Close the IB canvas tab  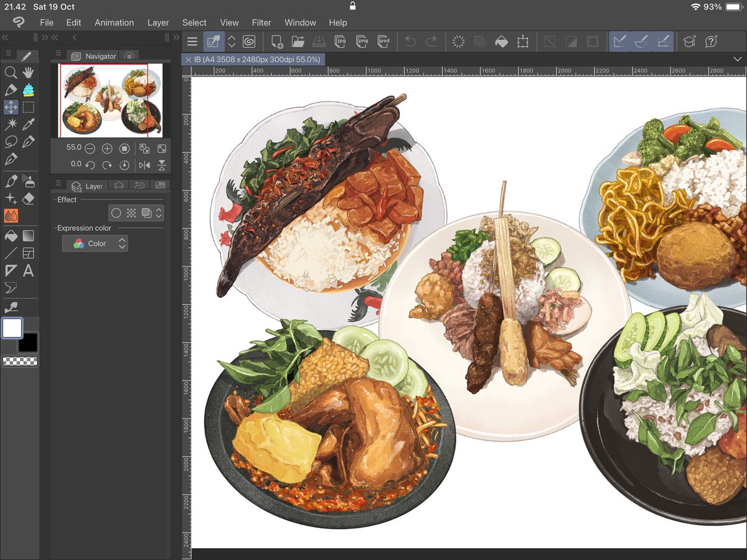point(189,60)
